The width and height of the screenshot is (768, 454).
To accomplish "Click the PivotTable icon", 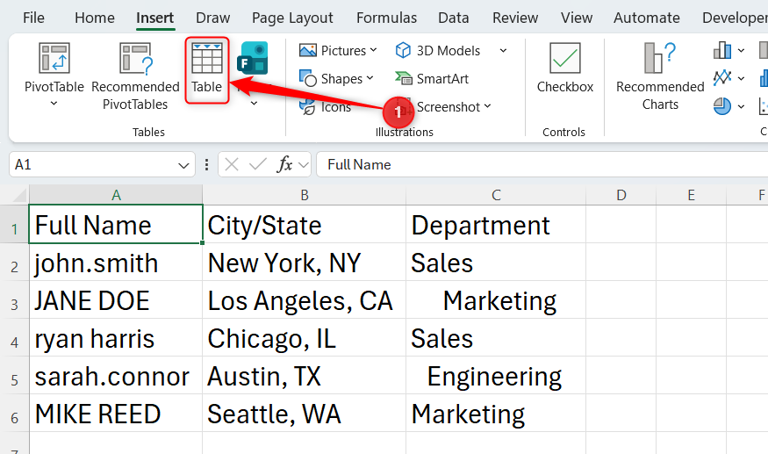I will pos(54,58).
